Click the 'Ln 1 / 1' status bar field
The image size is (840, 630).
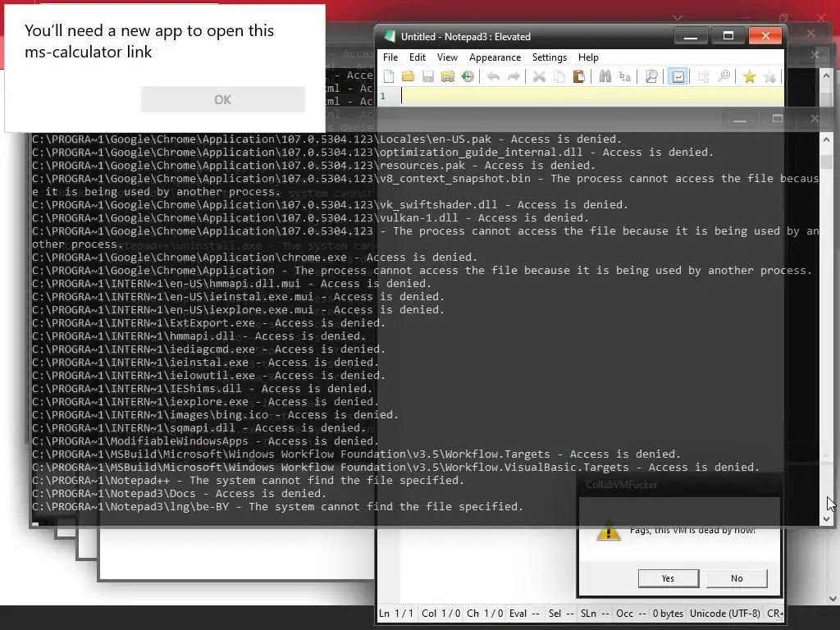(396, 614)
